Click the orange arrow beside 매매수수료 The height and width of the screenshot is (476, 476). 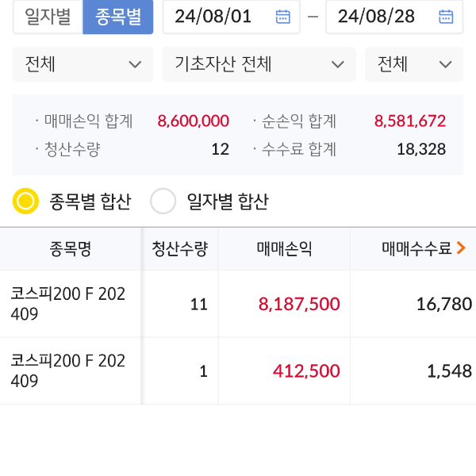click(461, 249)
